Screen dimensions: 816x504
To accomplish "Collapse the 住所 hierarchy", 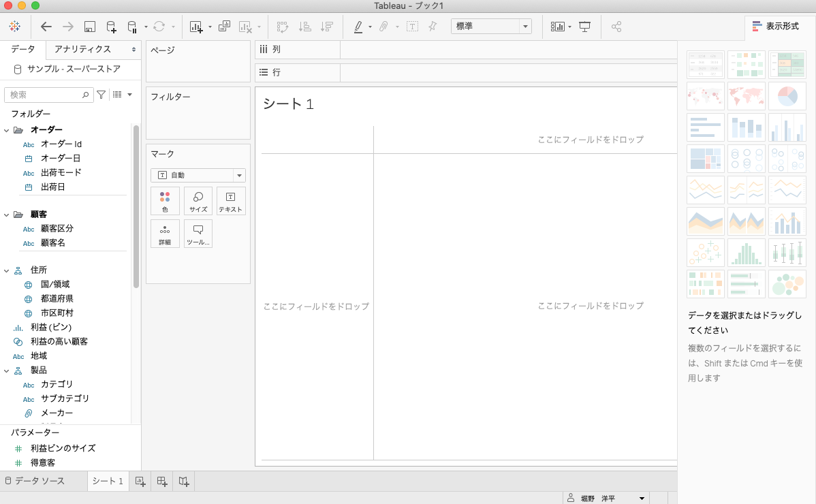I will tap(7, 270).
